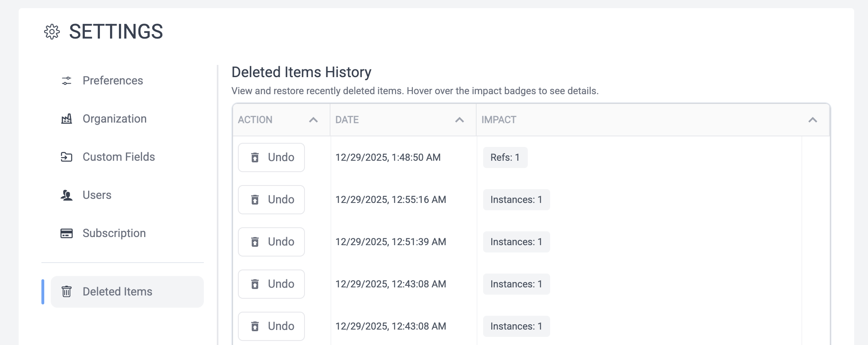The width and height of the screenshot is (868, 345).
Task: Select the Refs: 1 impact badge
Action: (x=505, y=157)
